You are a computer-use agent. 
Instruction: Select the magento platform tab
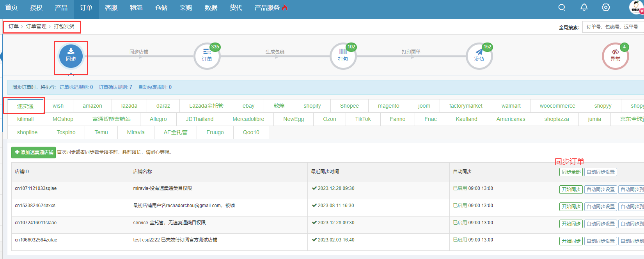(389, 106)
